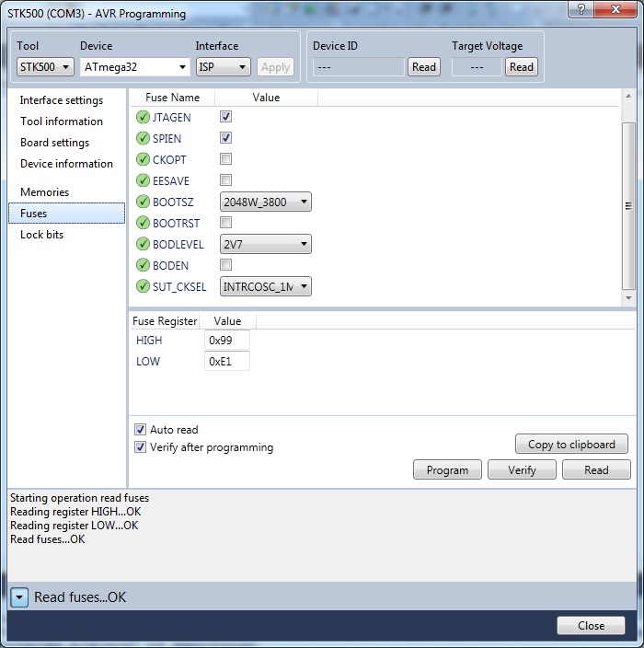Click the Fuse Name column header

pos(172,98)
